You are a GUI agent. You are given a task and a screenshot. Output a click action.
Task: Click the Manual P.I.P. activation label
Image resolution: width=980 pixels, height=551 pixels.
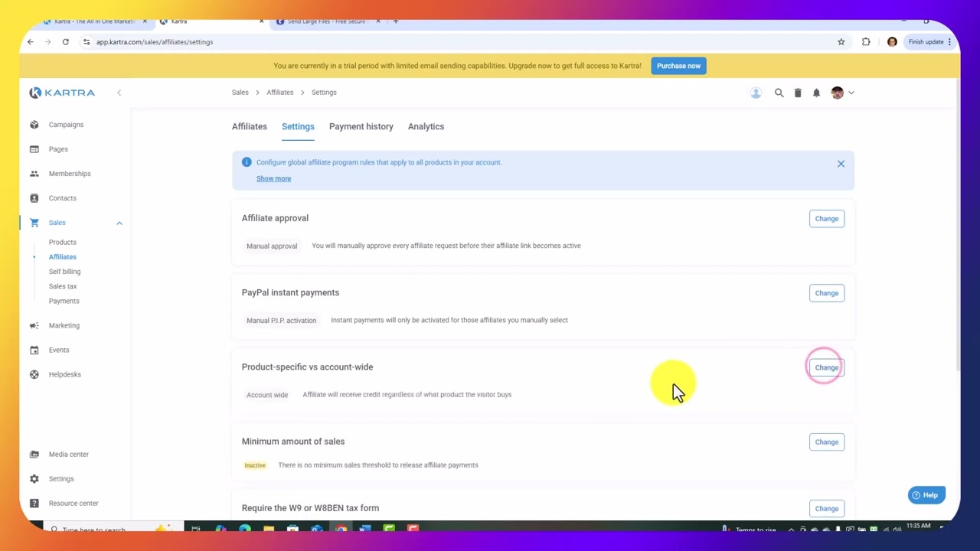point(281,321)
